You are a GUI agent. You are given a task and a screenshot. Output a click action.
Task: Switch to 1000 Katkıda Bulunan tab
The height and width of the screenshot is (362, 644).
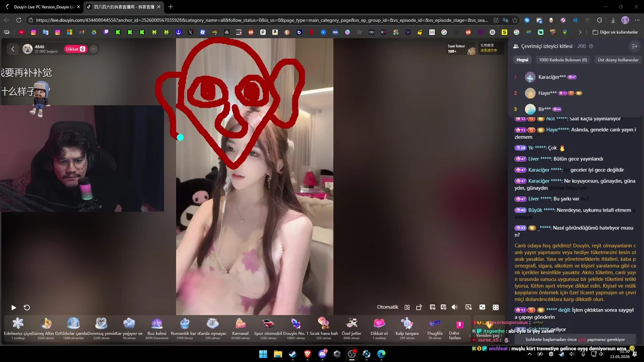[x=562, y=60]
